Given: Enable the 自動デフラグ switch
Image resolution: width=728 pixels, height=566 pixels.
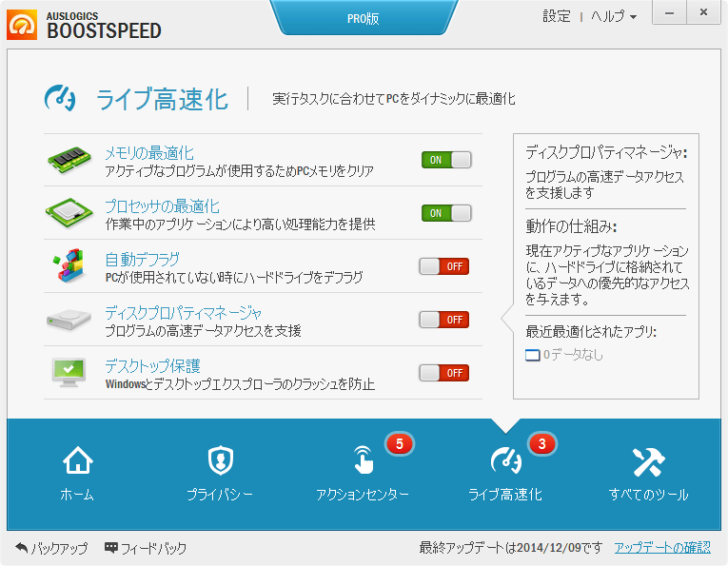Looking at the screenshot, I should click(x=444, y=266).
